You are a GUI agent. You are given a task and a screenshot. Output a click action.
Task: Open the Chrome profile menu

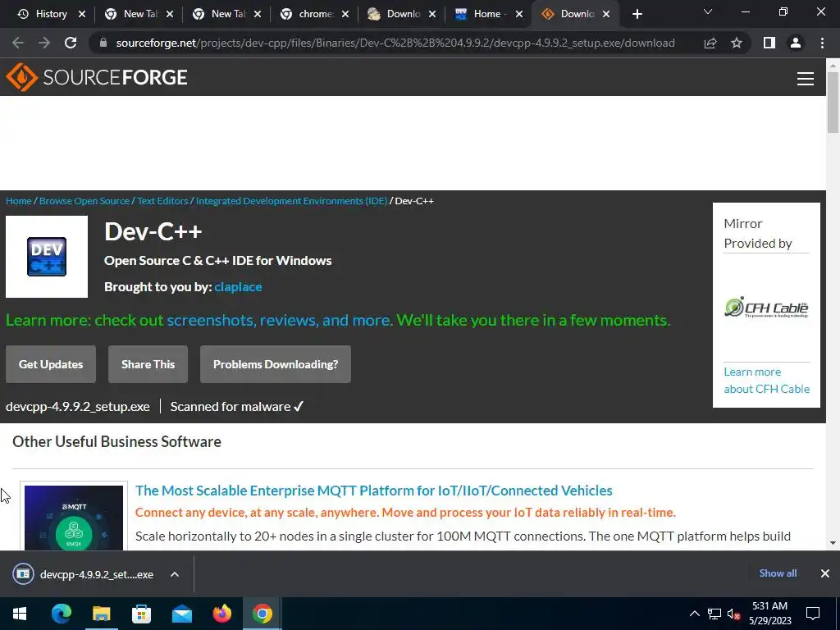point(796,43)
